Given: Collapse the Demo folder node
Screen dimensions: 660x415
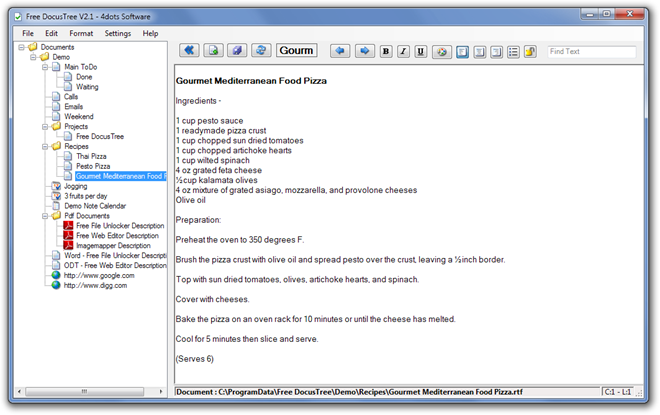Looking at the screenshot, I should (33, 57).
